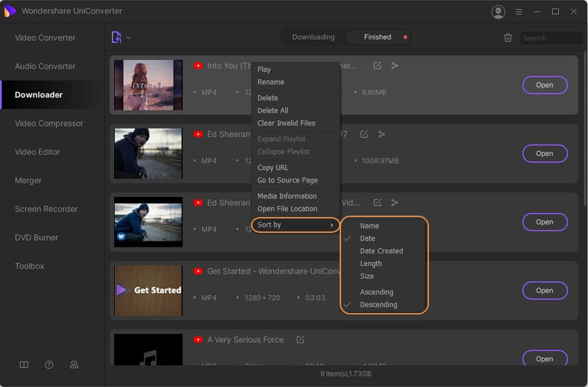Open the user guide book icon
Screen dimensions: 588x387
[x=24, y=365]
